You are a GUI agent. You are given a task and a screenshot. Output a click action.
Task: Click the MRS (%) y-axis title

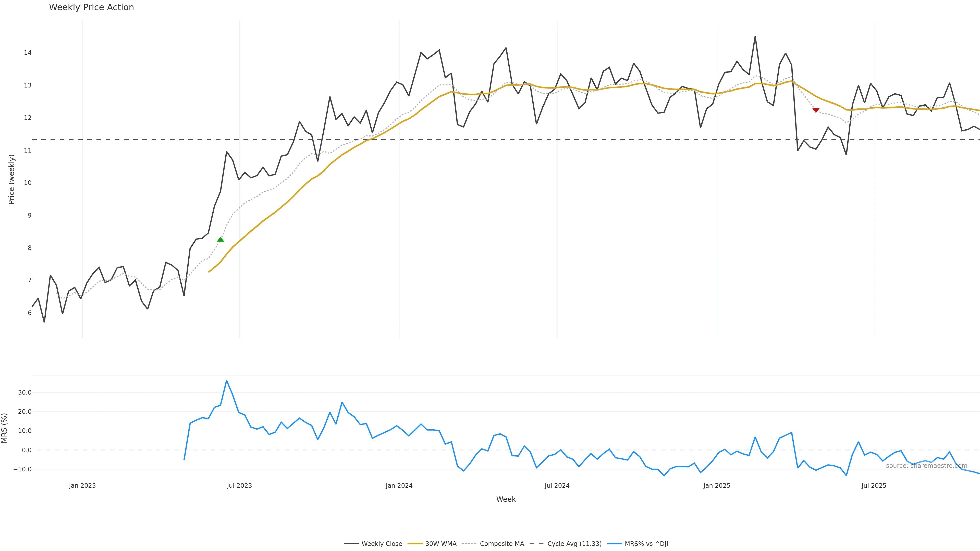(x=5, y=428)
